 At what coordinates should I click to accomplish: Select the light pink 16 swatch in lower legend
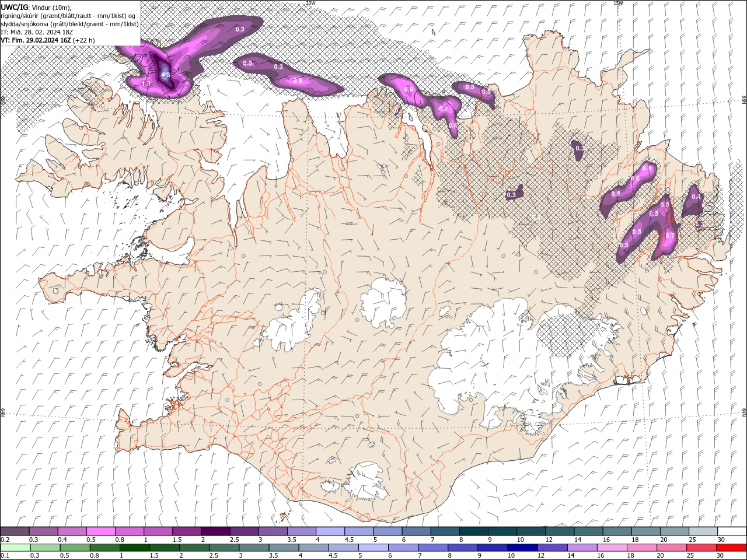pyautogui.click(x=612, y=548)
